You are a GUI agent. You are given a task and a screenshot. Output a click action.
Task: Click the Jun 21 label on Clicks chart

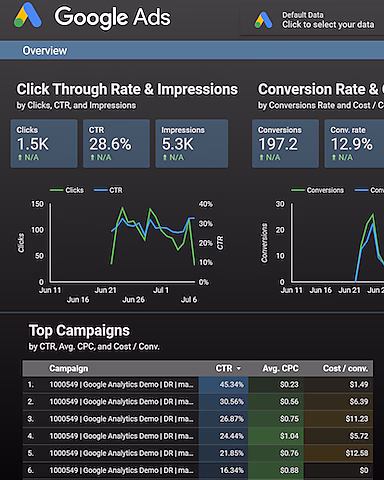(105, 290)
